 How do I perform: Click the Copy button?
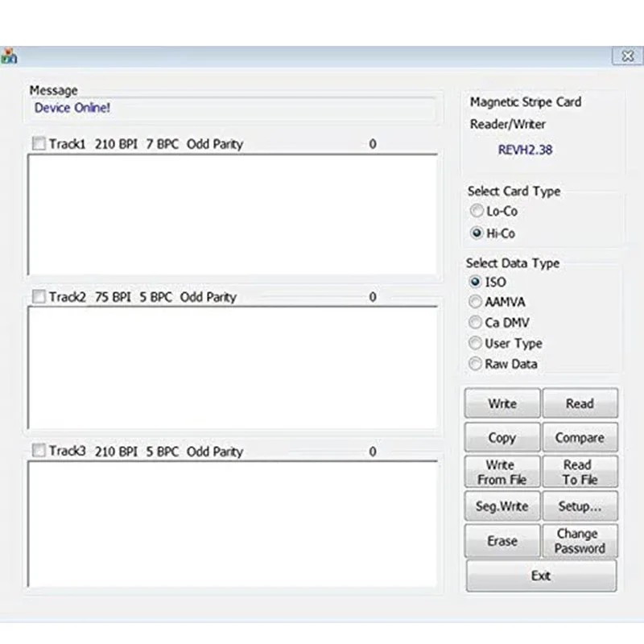click(502, 437)
